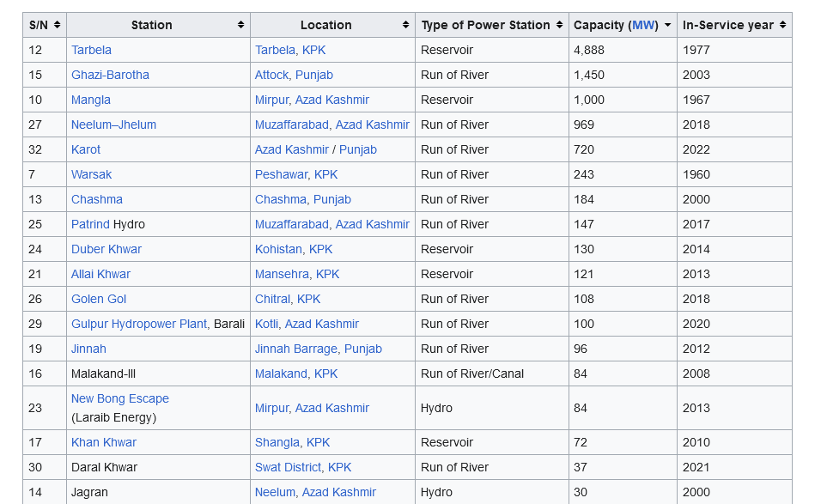821x504 pixels.
Task: Open the Allai Khwar station link
Action: (x=100, y=274)
